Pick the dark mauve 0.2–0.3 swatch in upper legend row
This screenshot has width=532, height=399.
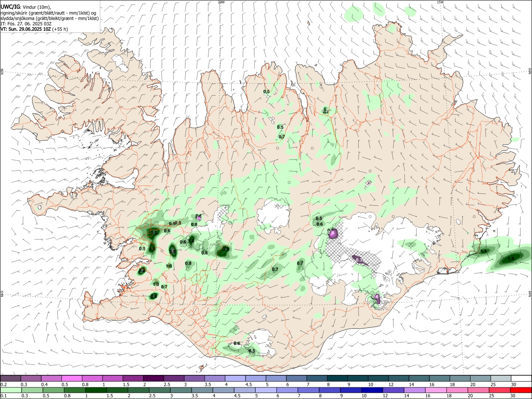11,379
